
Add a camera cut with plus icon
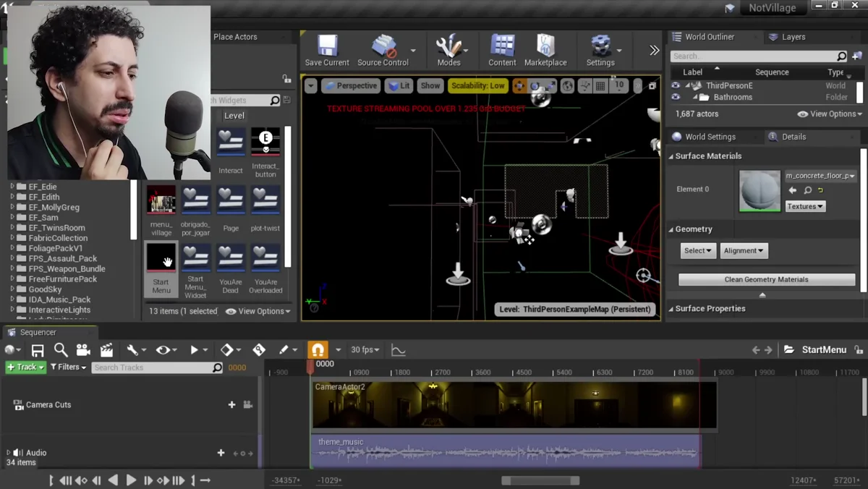pos(231,405)
